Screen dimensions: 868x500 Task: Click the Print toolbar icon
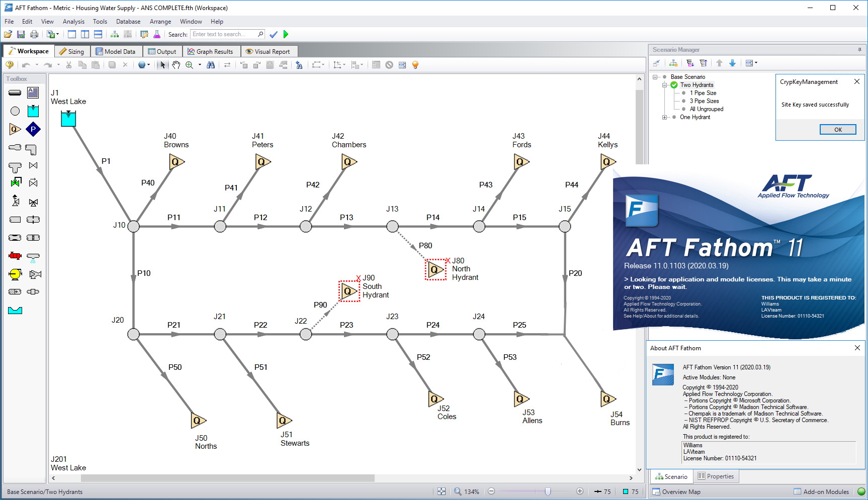coord(34,34)
